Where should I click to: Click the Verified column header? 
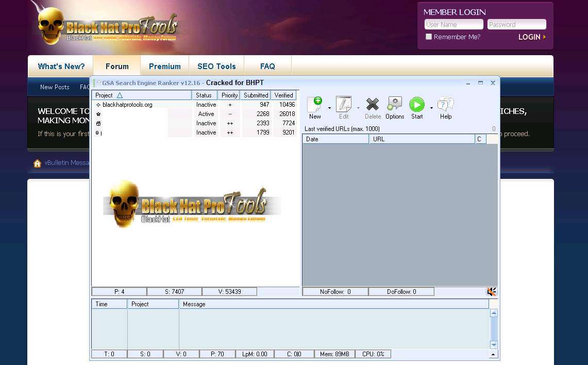[284, 95]
